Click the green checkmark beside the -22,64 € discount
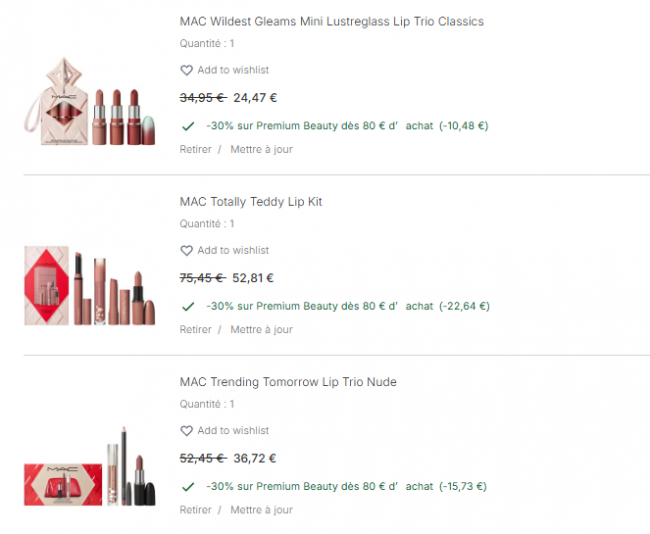This screenshot has height=534, width=650. coord(188,306)
